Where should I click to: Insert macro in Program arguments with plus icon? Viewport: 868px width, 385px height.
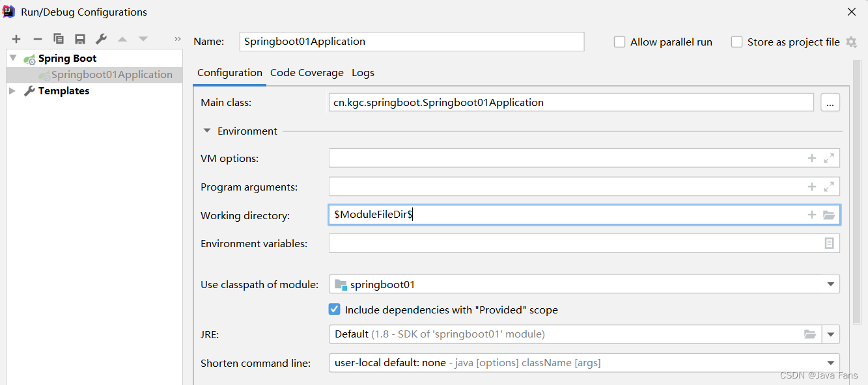coord(812,187)
